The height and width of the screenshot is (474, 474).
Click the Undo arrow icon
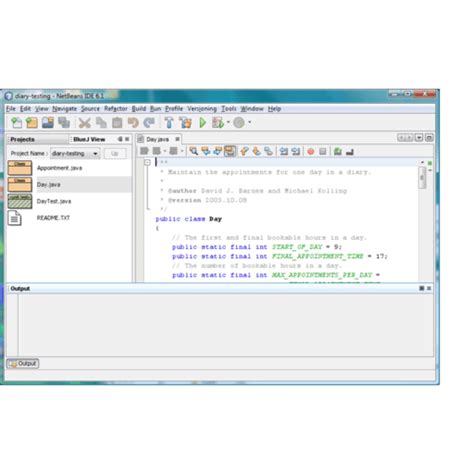[x=133, y=123]
